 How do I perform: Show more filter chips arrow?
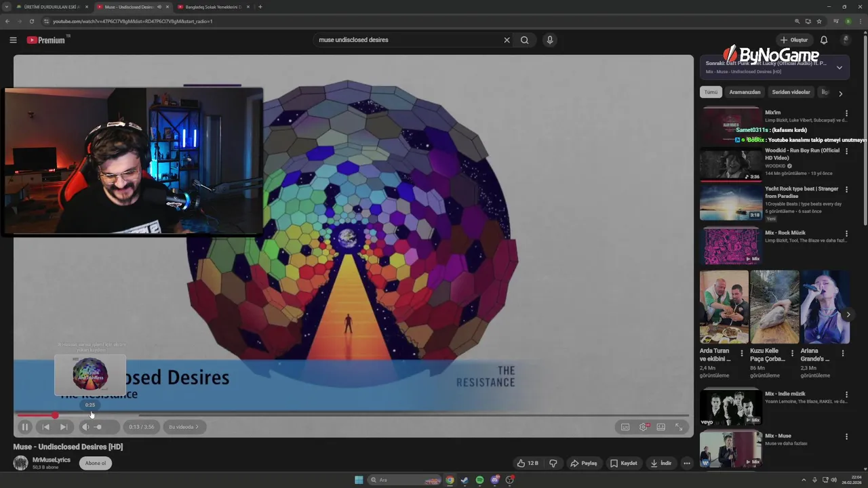pyautogui.click(x=840, y=94)
